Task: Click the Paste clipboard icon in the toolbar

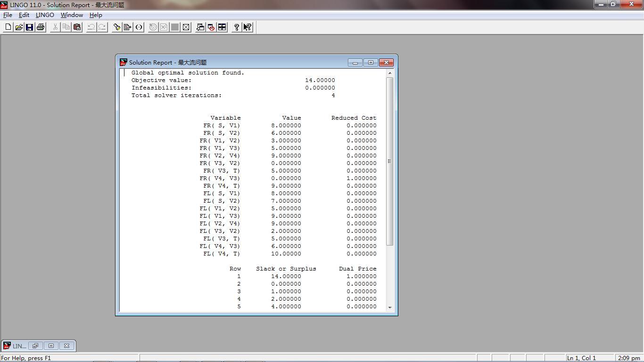Action: click(x=77, y=27)
